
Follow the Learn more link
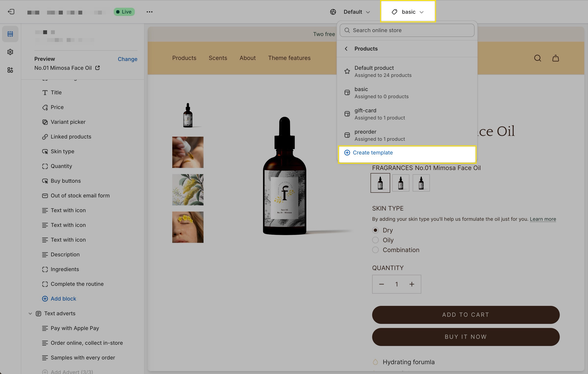543,219
